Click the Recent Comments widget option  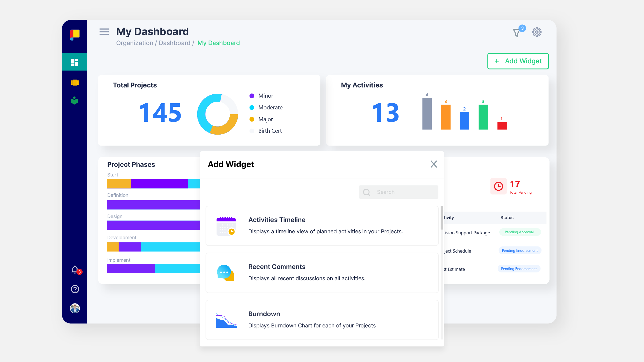tap(321, 271)
